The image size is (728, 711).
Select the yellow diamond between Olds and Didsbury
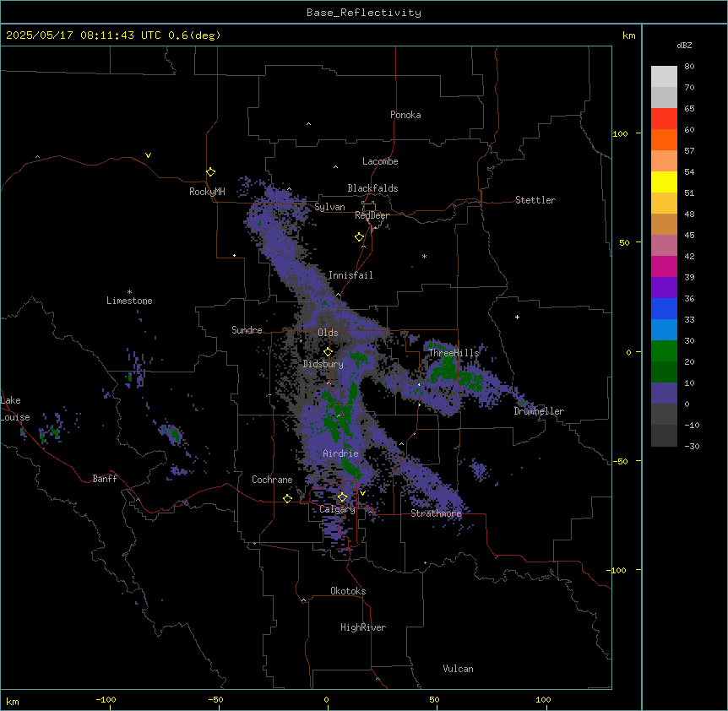pyautogui.click(x=328, y=352)
